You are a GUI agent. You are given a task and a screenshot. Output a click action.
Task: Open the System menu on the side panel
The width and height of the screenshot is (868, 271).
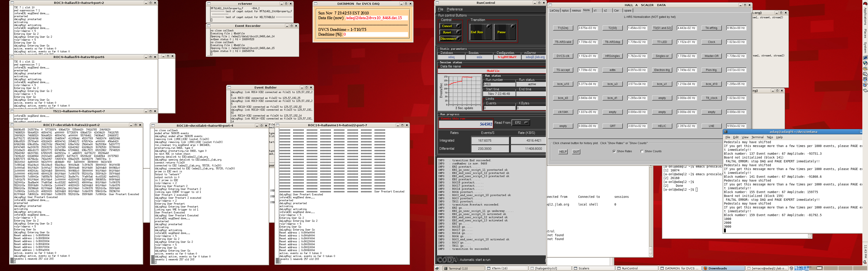865,47
